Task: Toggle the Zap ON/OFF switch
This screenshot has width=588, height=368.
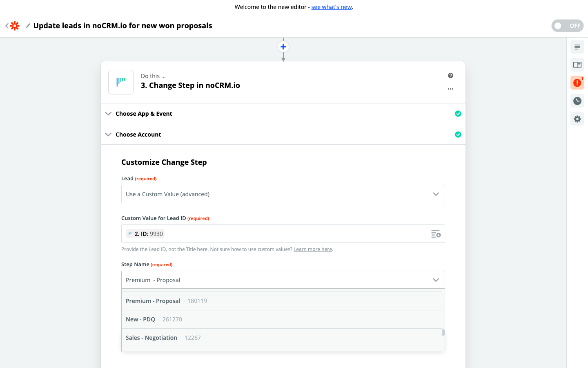Action: point(567,26)
